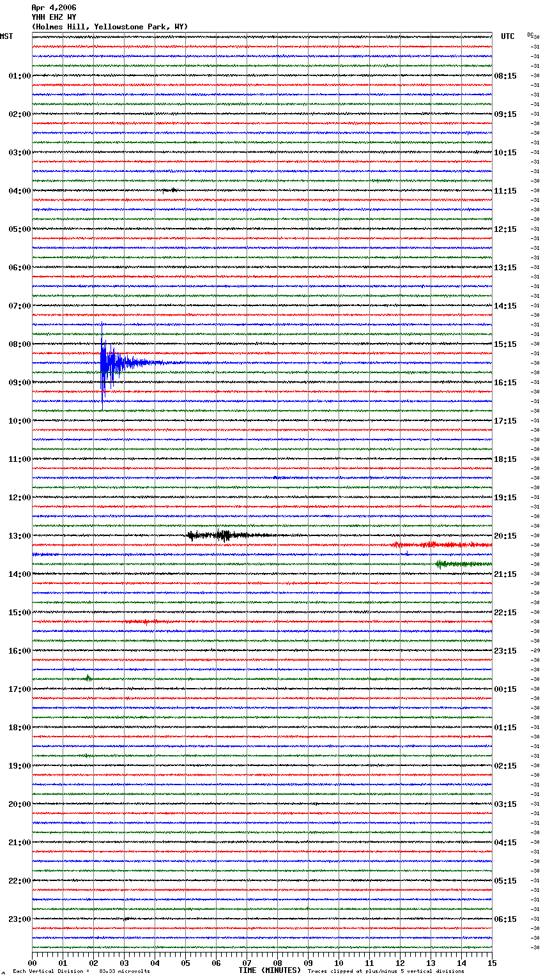The width and height of the screenshot is (543, 980).
Task: Click the 03:00 MST time label
Action: tap(20, 153)
